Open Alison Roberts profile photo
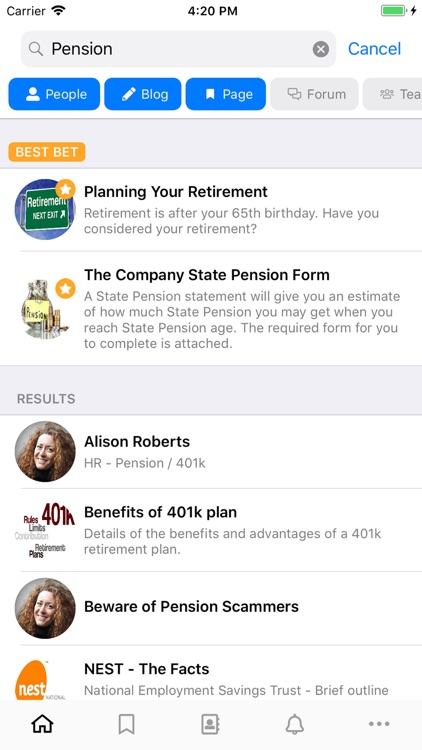422x750 pixels. [45, 452]
